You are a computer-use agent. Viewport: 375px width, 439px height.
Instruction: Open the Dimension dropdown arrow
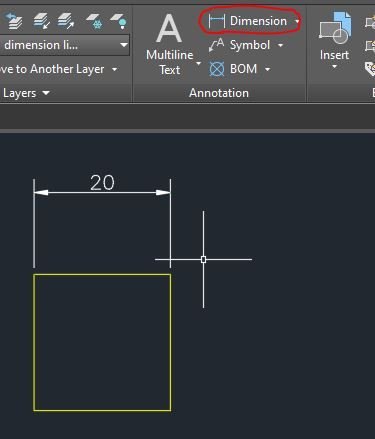pyautogui.click(x=297, y=21)
